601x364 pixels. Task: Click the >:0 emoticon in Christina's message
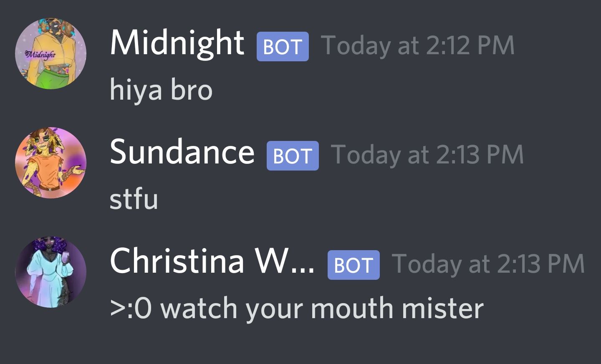point(131,309)
